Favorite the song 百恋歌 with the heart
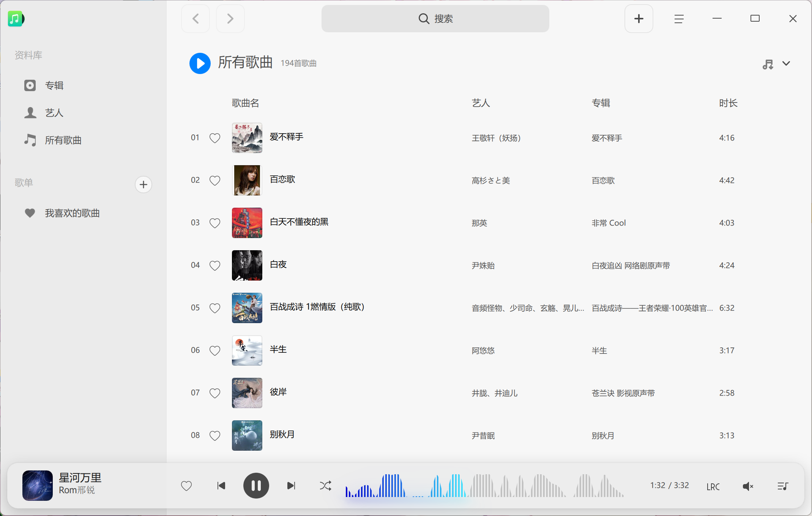Viewport: 812px width, 516px height. (215, 180)
